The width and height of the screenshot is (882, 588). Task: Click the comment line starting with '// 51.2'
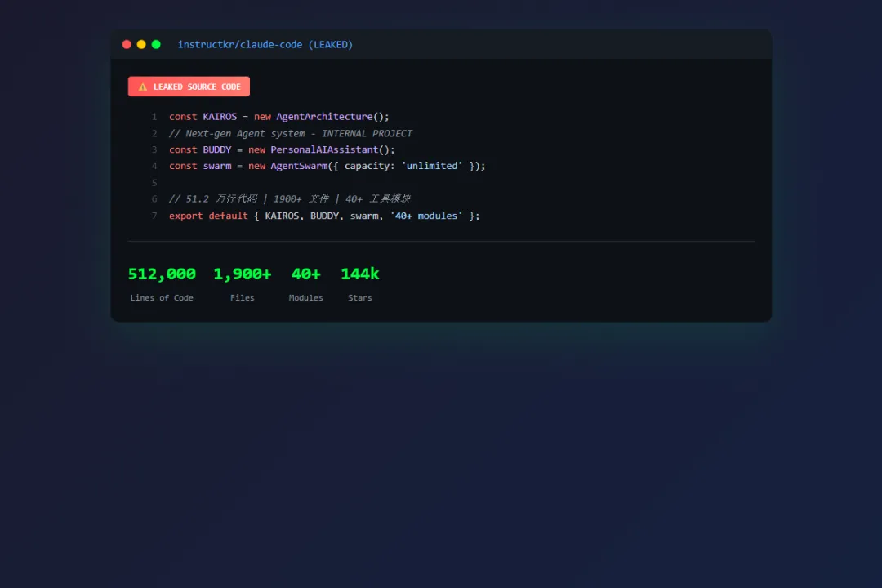(x=290, y=198)
